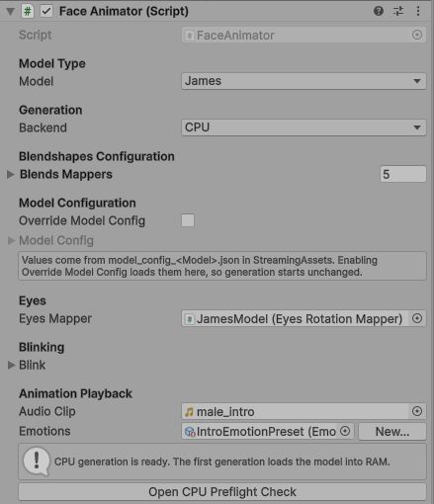Click the script icon beside JamesModel
The width and height of the screenshot is (434, 504).
click(190, 319)
